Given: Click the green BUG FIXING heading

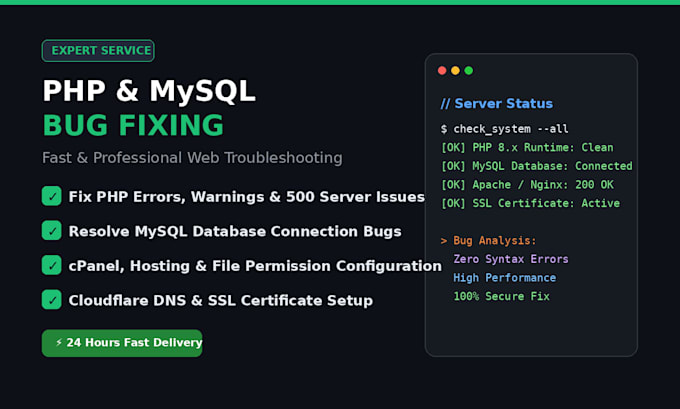Looking at the screenshot, I should [133, 125].
